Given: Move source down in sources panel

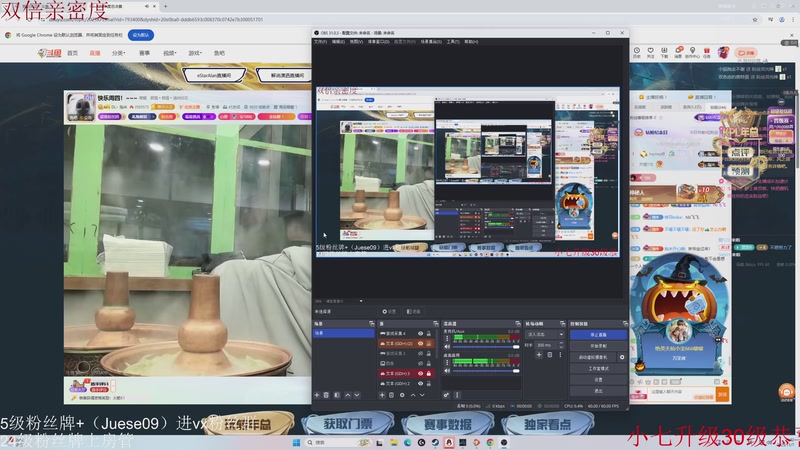Looking at the screenshot, I should click(422, 395).
